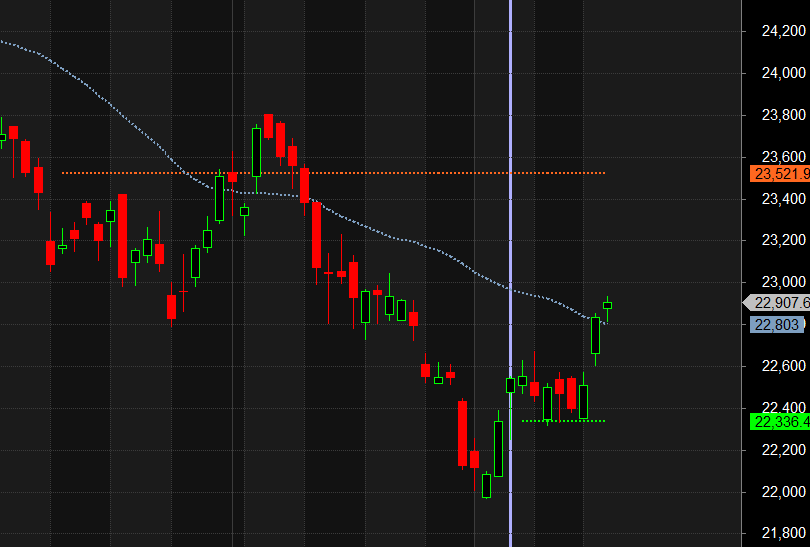Click the 24,200 axis value

(784, 31)
